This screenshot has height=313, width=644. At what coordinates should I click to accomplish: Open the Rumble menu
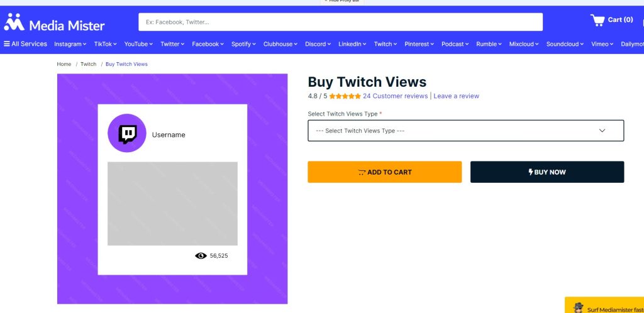tap(489, 44)
